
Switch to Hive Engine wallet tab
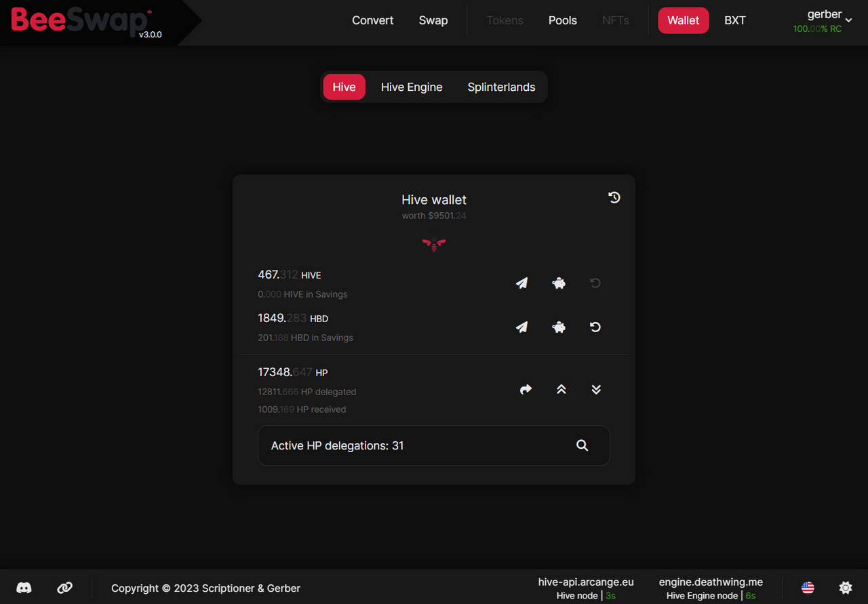pyautogui.click(x=412, y=87)
